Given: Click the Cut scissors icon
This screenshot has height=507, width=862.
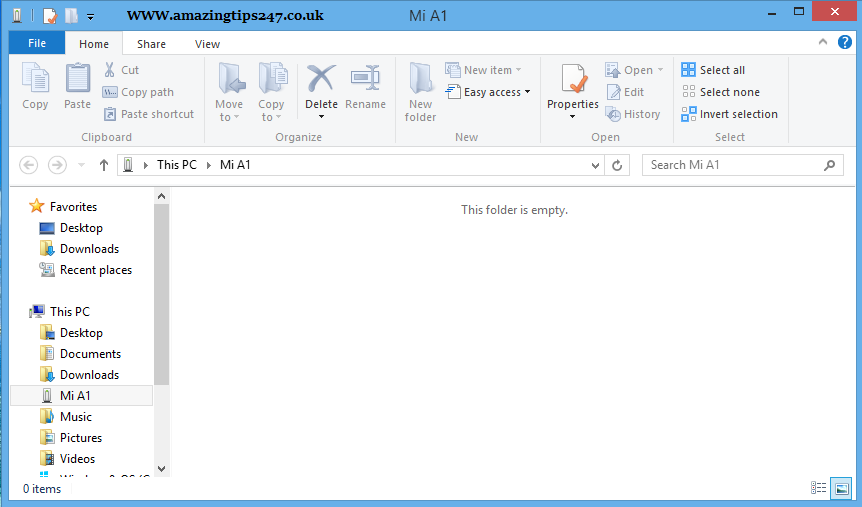Looking at the screenshot, I should 109,70.
